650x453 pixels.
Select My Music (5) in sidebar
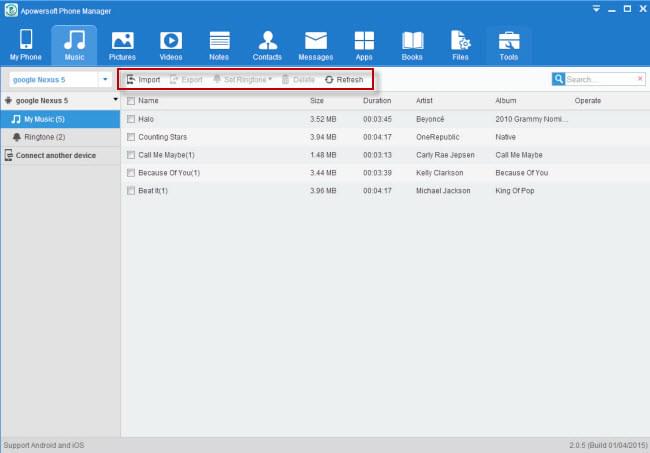pos(61,119)
